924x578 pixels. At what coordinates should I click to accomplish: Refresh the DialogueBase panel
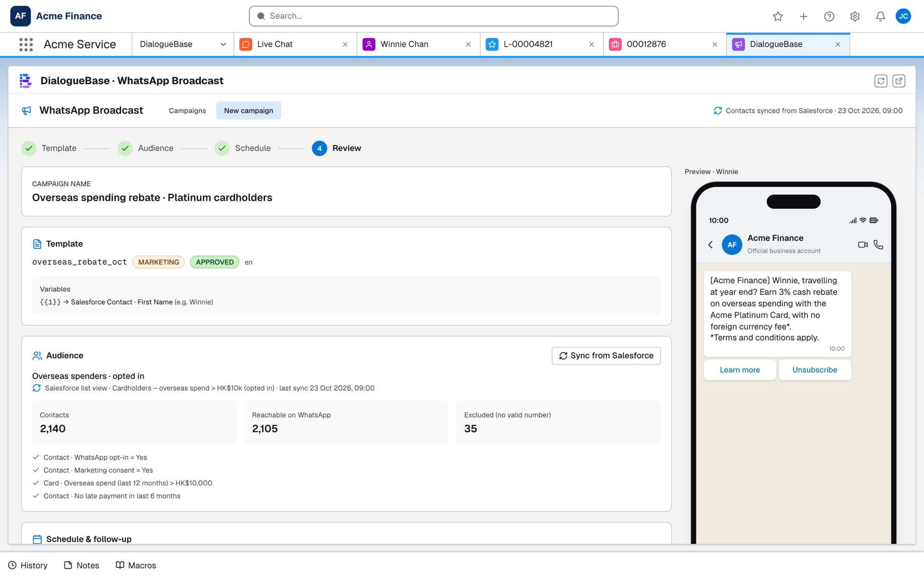coord(881,81)
